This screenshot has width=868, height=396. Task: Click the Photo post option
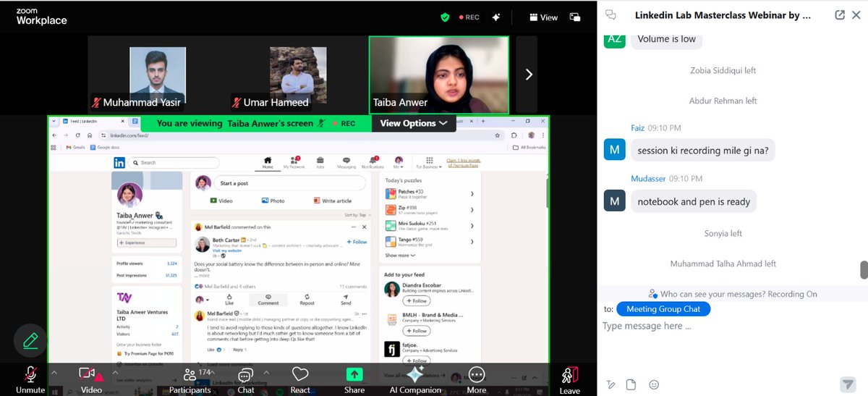click(x=273, y=201)
